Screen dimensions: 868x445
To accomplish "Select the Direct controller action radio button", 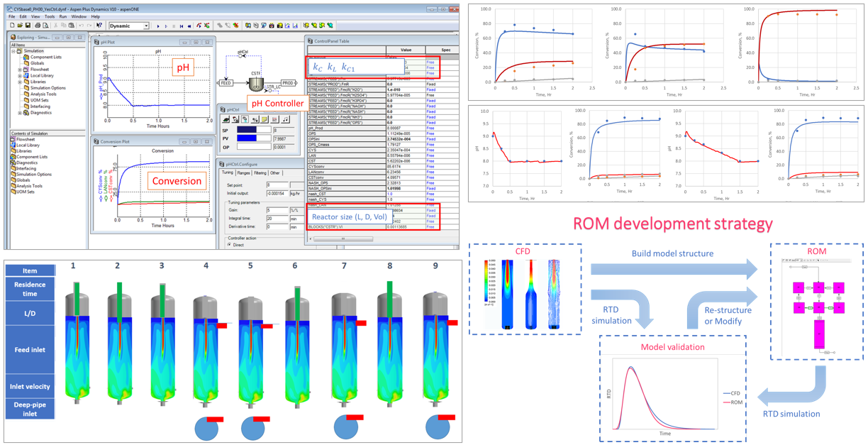I will click(x=230, y=245).
